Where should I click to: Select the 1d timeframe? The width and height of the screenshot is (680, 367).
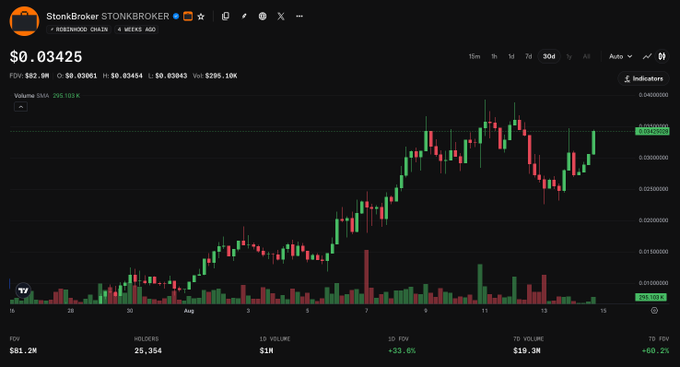coord(511,56)
